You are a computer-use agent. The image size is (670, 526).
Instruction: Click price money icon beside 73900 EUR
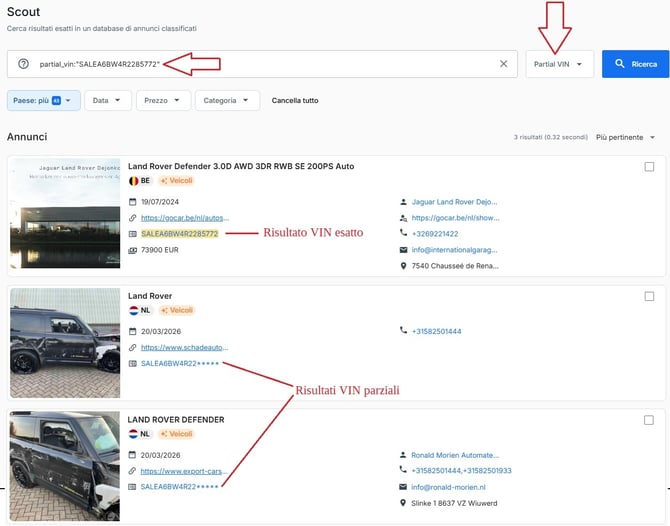pos(132,250)
